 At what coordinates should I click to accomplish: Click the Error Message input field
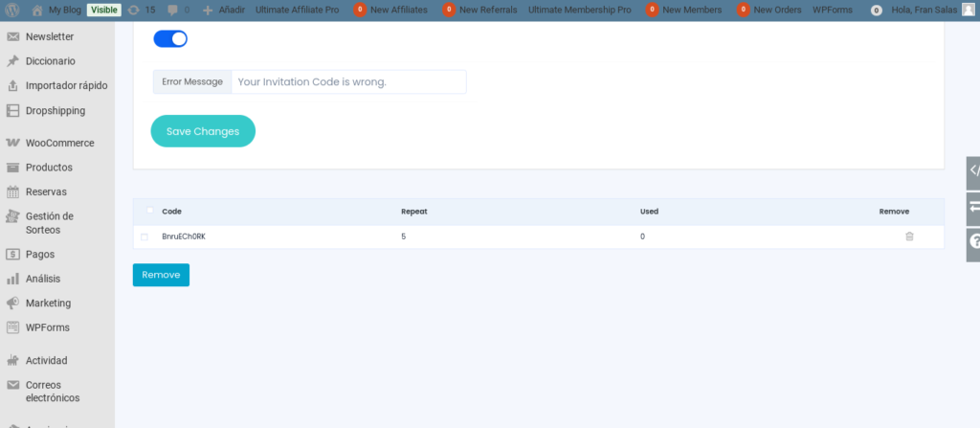(348, 82)
